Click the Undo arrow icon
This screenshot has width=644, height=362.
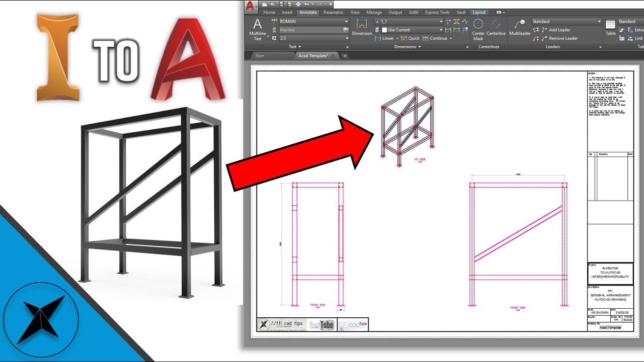307,4
